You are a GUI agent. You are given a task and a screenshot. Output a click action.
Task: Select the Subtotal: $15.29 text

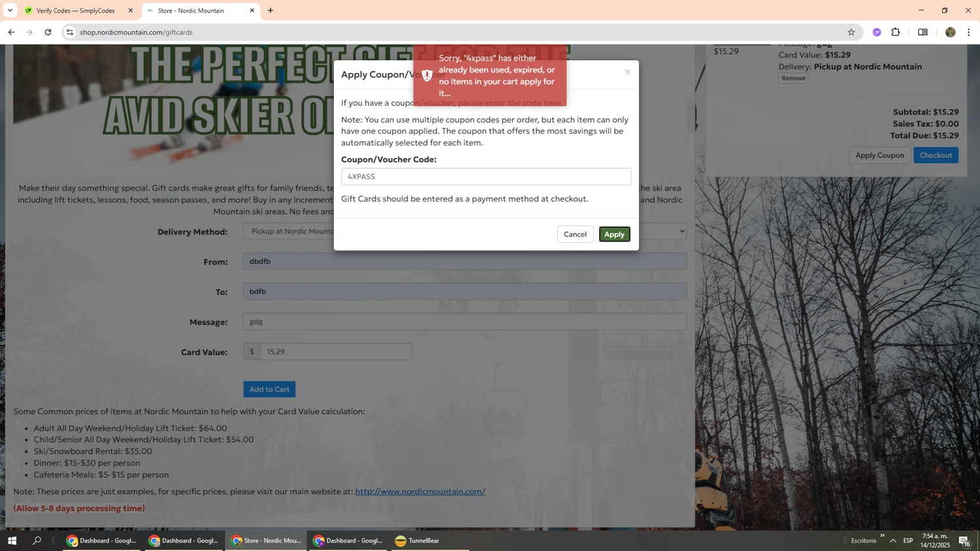tap(926, 112)
